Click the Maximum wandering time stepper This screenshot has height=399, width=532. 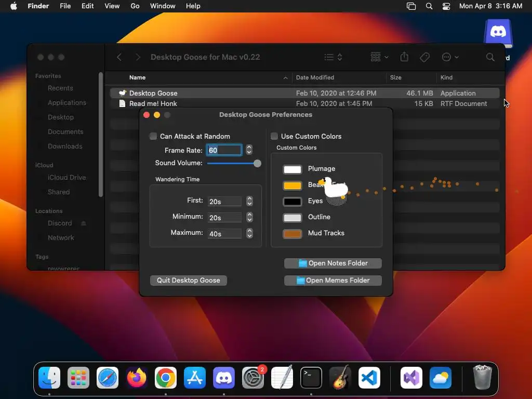[250, 233]
